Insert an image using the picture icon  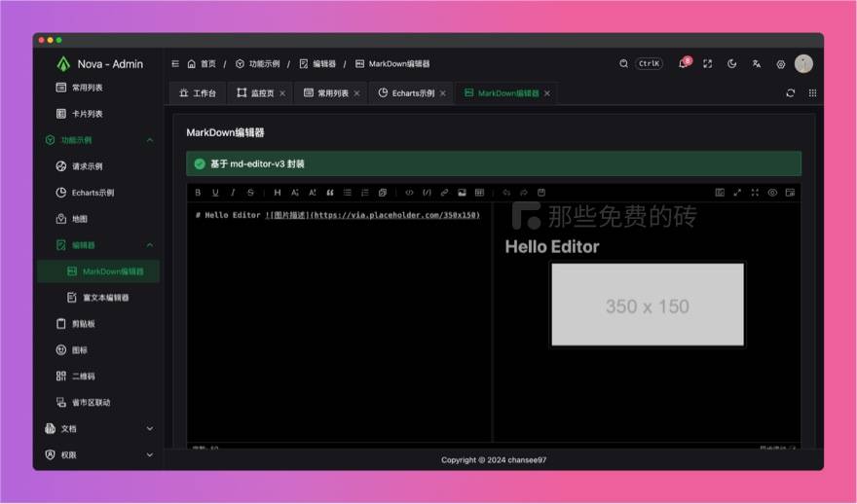coord(462,193)
